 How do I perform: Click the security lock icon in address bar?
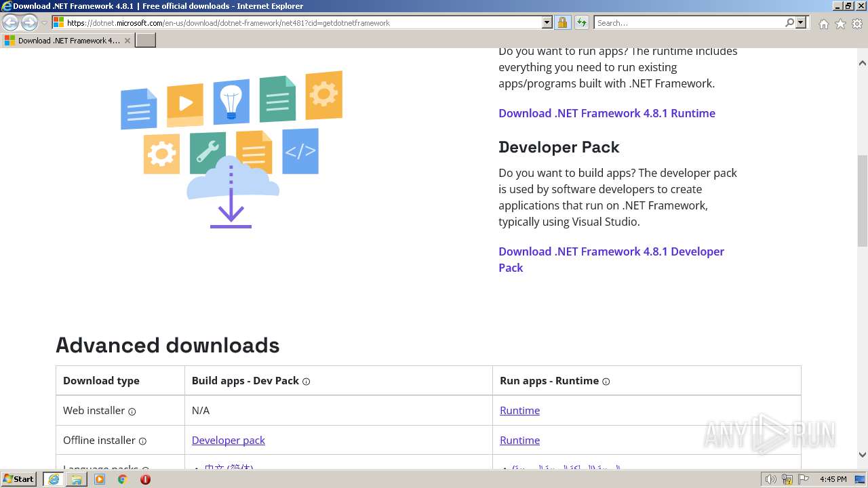[562, 22]
